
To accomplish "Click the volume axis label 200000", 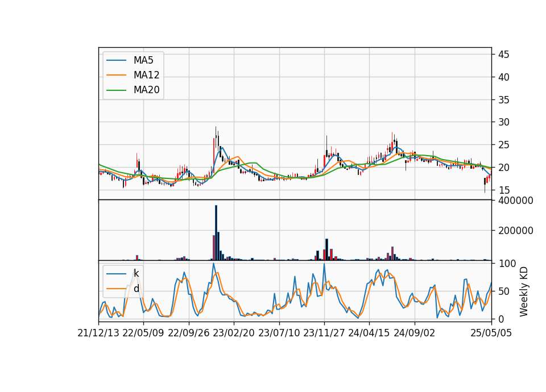I will pos(516,231).
